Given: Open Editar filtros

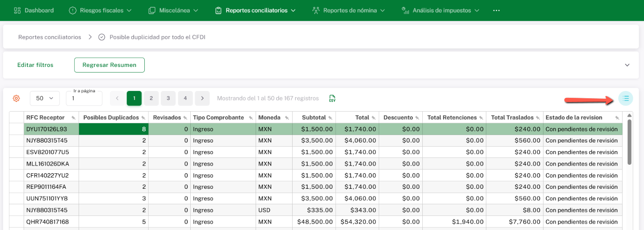Looking at the screenshot, I should (x=35, y=65).
